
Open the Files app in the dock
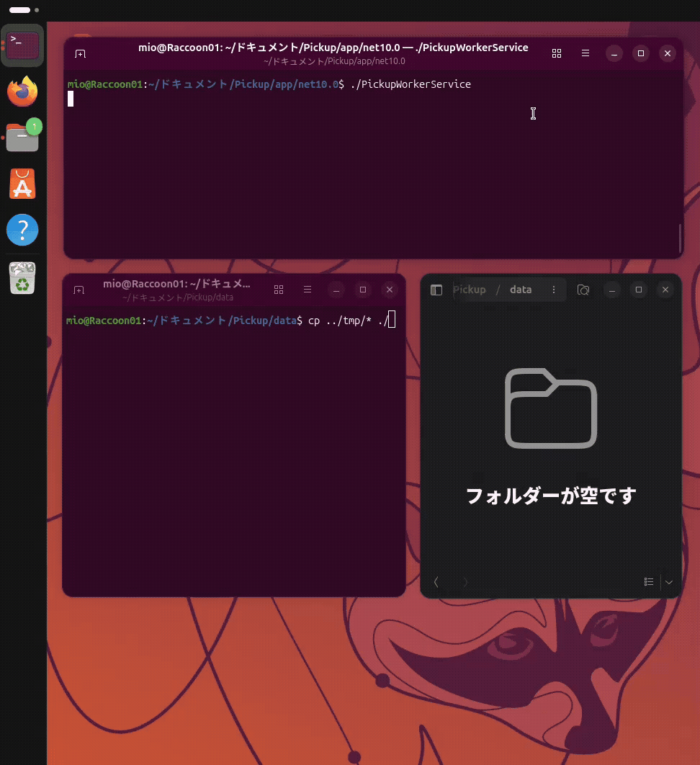22,137
